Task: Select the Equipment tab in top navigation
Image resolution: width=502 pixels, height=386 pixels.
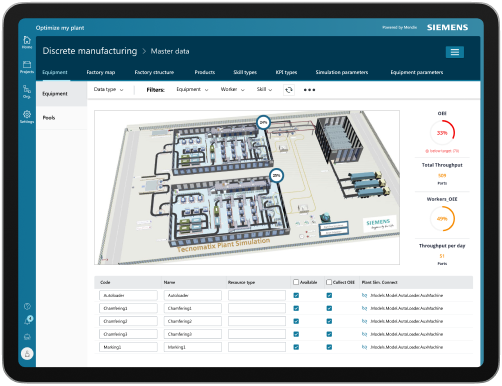Action: tap(55, 72)
